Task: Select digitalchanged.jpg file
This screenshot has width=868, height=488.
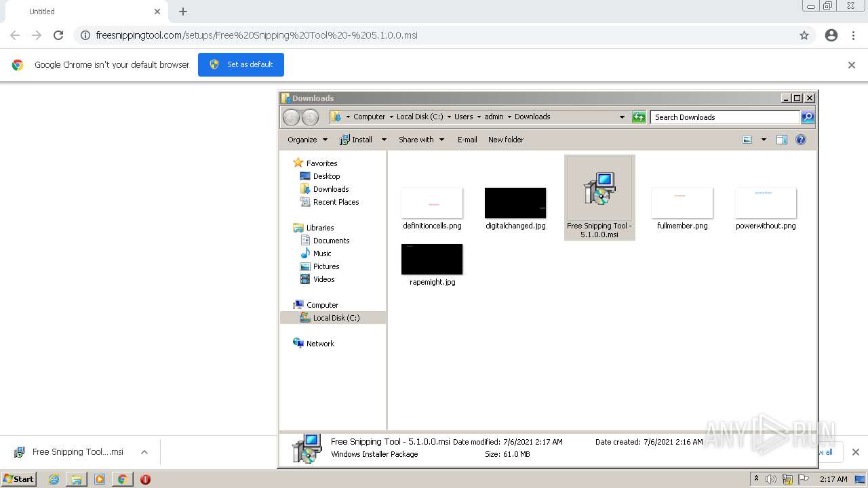Action: 515,209
